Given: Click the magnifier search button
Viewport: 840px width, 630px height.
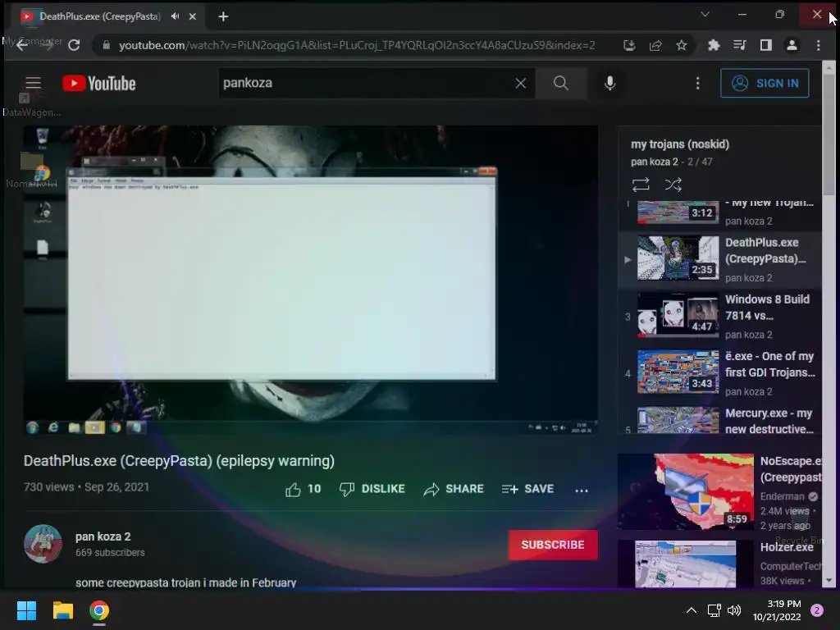Looking at the screenshot, I should pyautogui.click(x=561, y=83).
